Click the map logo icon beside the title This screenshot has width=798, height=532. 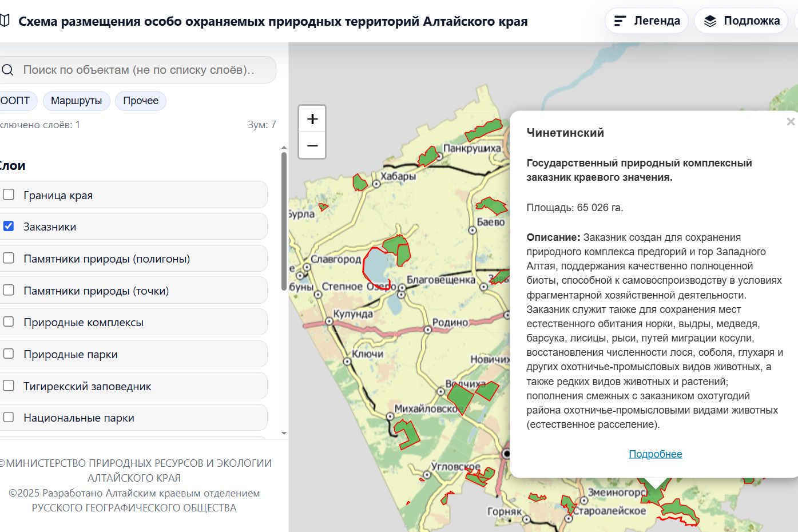pyautogui.click(x=6, y=19)
